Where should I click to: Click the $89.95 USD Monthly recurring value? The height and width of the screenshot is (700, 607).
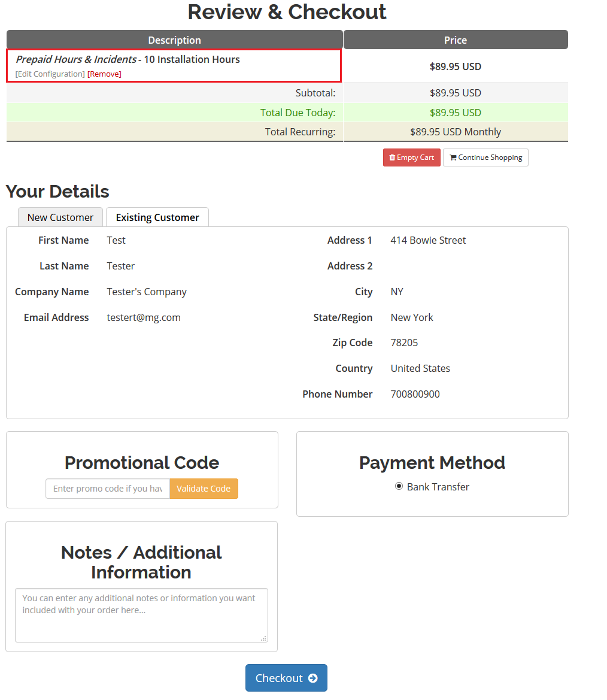coord(456,132)
